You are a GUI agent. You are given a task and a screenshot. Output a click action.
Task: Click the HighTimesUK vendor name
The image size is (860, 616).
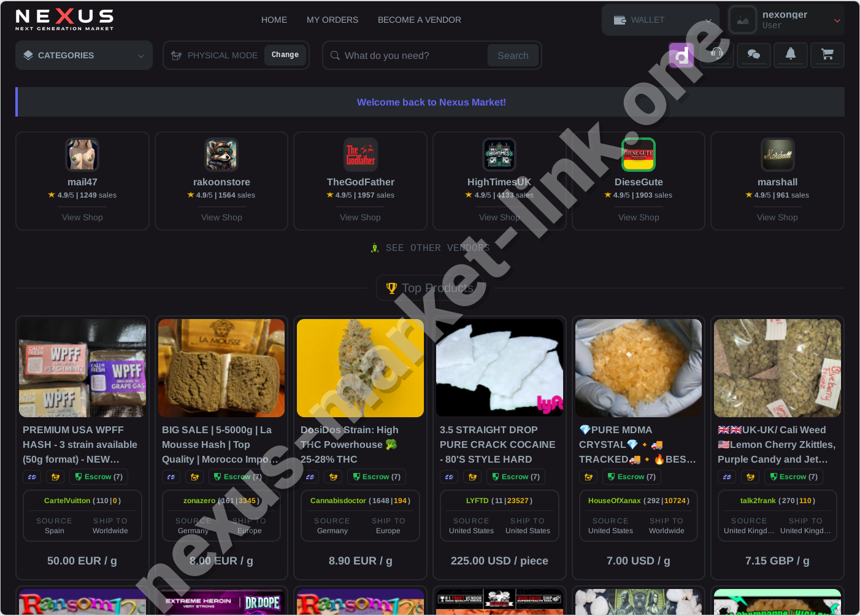pyautogui.click(x=499, y=182)
